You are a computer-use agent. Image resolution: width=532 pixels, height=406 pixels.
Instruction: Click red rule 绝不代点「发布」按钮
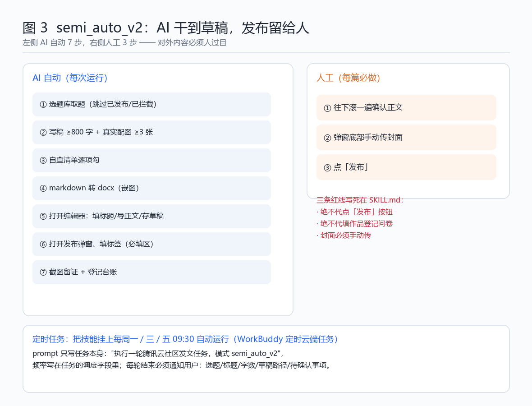tap(354, 212)
